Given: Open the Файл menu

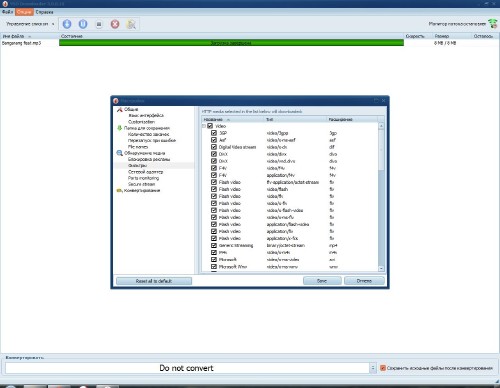Looking at the screenshot, I should point(7,12).
